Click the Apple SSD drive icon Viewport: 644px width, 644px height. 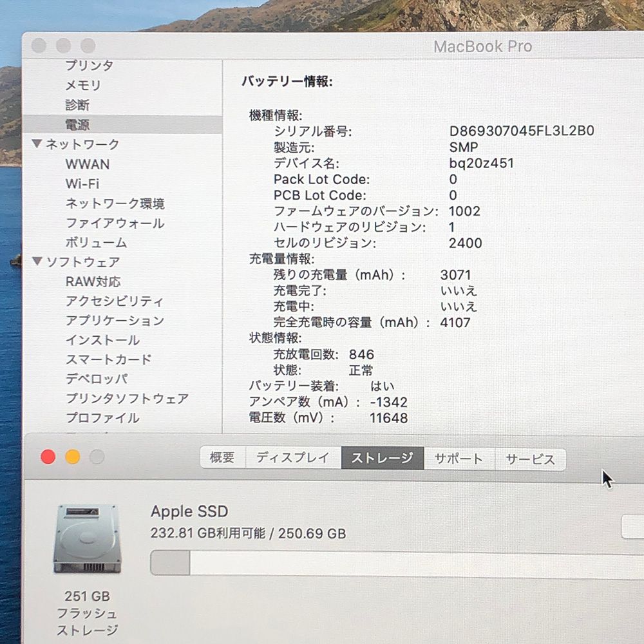coord(88,539)
